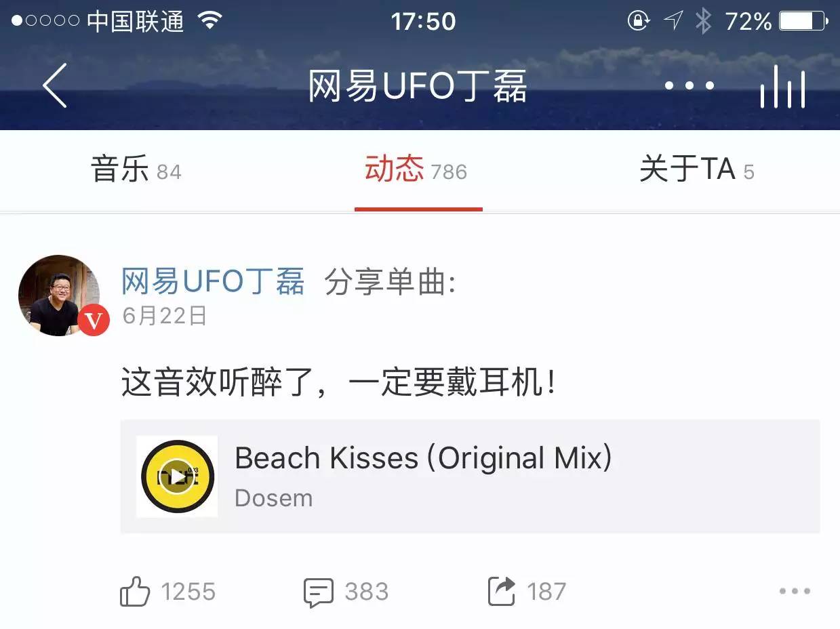This screenshot has width=840, height=629.
Task: Share the post using share icon
Action: (x=502, y=591)
